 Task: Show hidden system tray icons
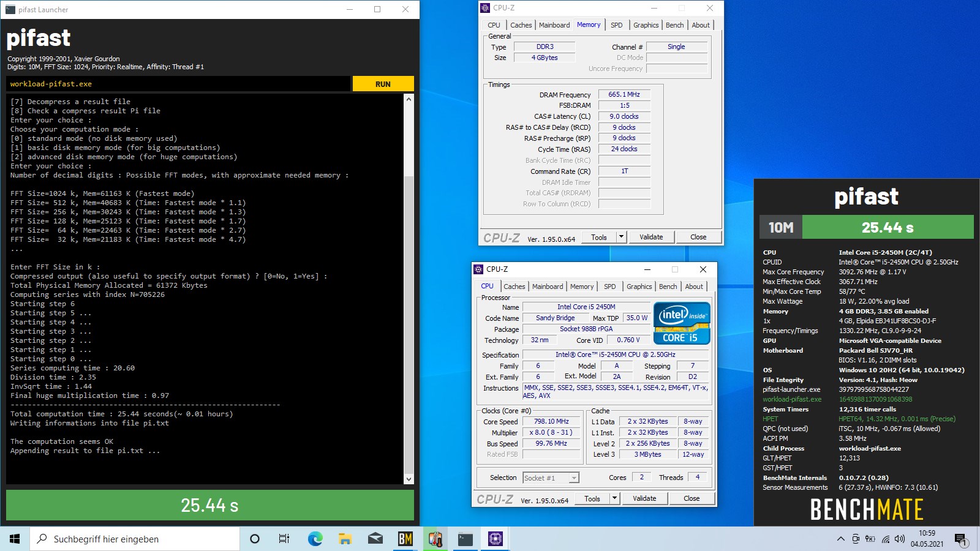pos(840,539)
